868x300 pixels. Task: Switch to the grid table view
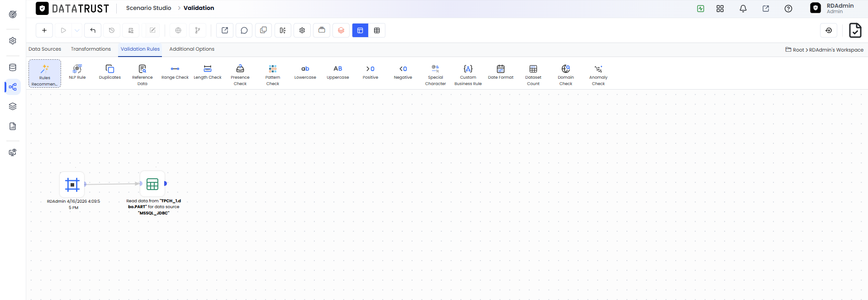tap(377, 30)
